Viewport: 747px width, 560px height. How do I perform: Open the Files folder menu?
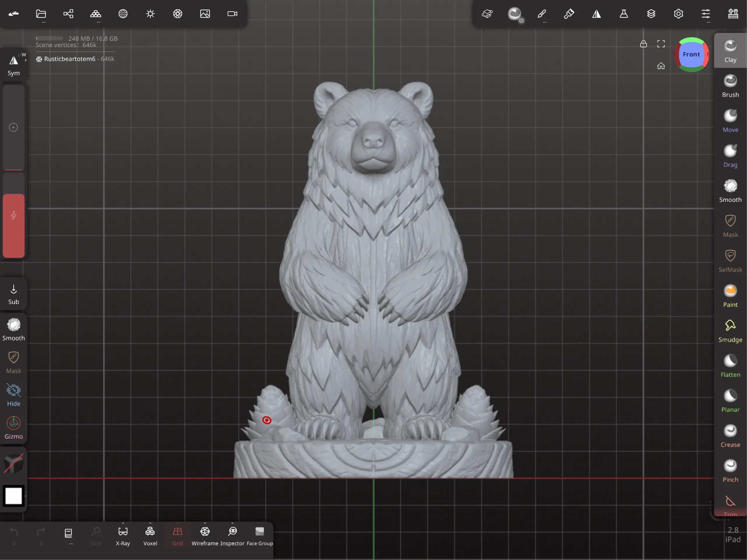(x=41, y=14)
